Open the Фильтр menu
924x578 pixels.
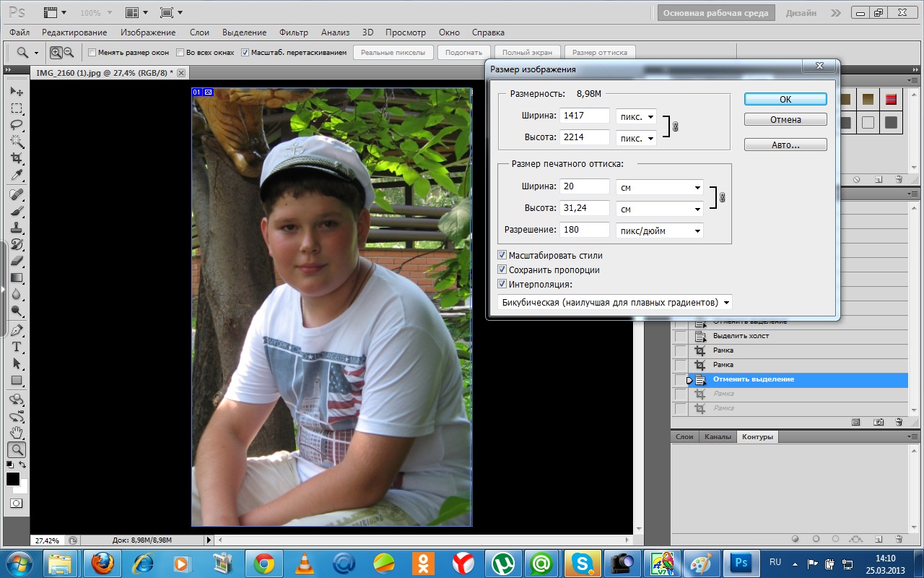(293, 33)
